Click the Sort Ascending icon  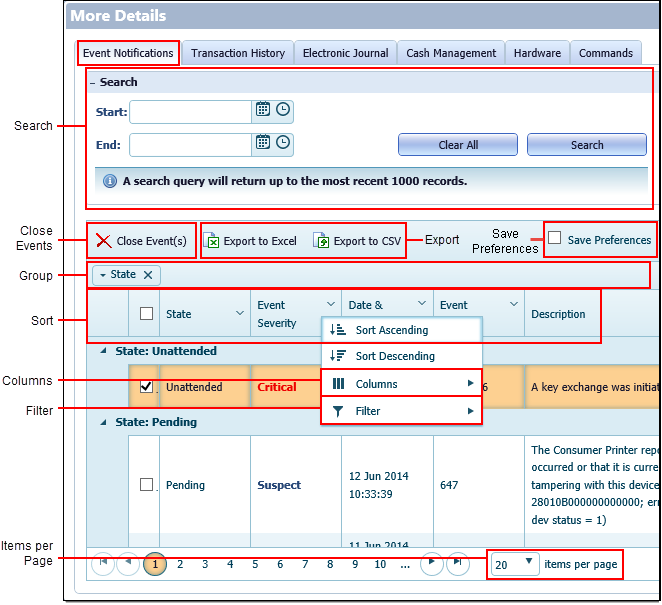(x=338, y=330)
